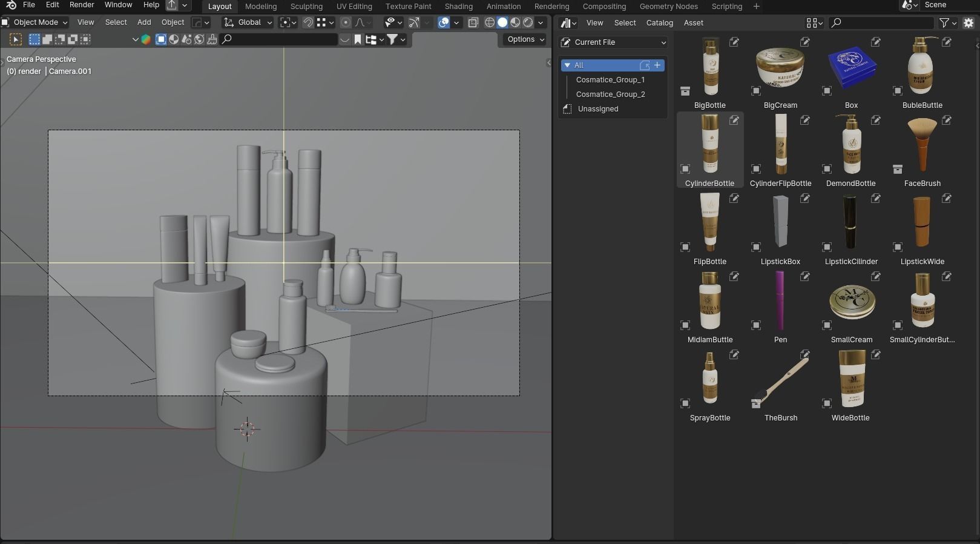
Task: Click the bookmark icon in outliner header
Action: pos(358,39)
